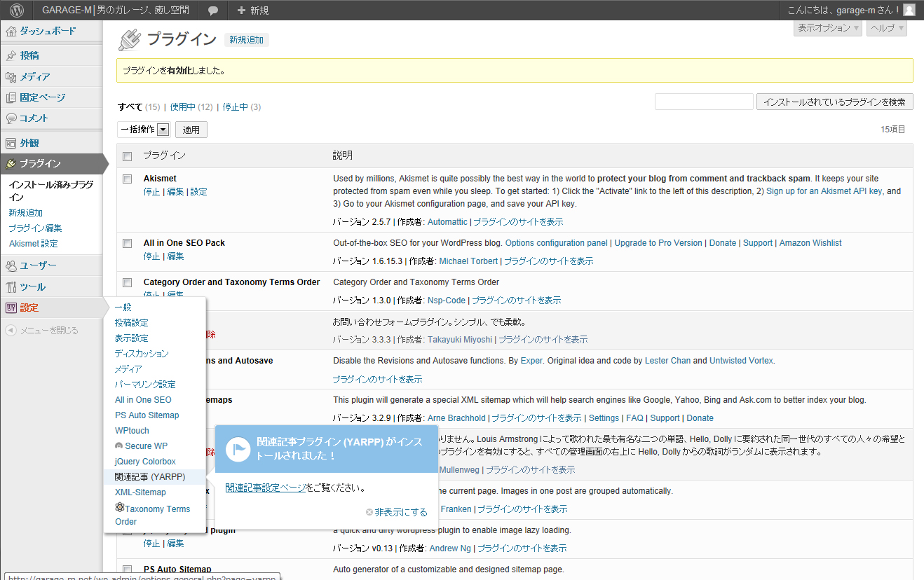The width and height of the screenshot is (924, 580).
Task: Click Upgrade to Pro Version link
Action: click(658, 243)
